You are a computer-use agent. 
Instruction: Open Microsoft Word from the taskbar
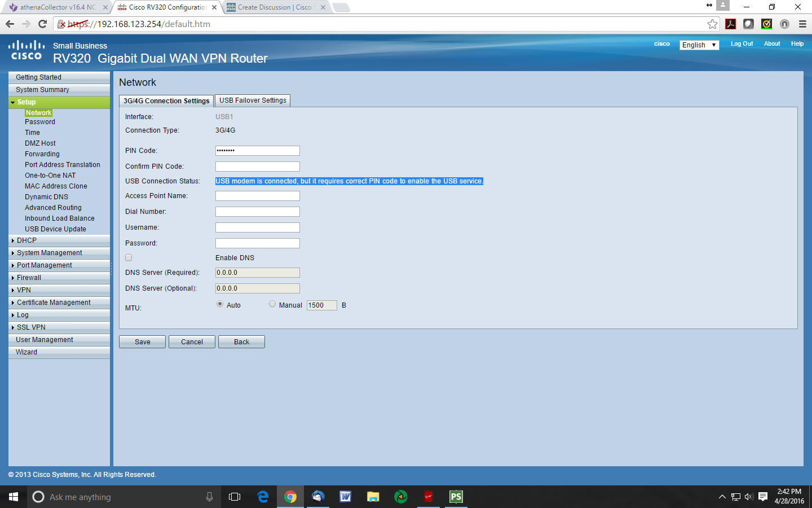(346, 497)
